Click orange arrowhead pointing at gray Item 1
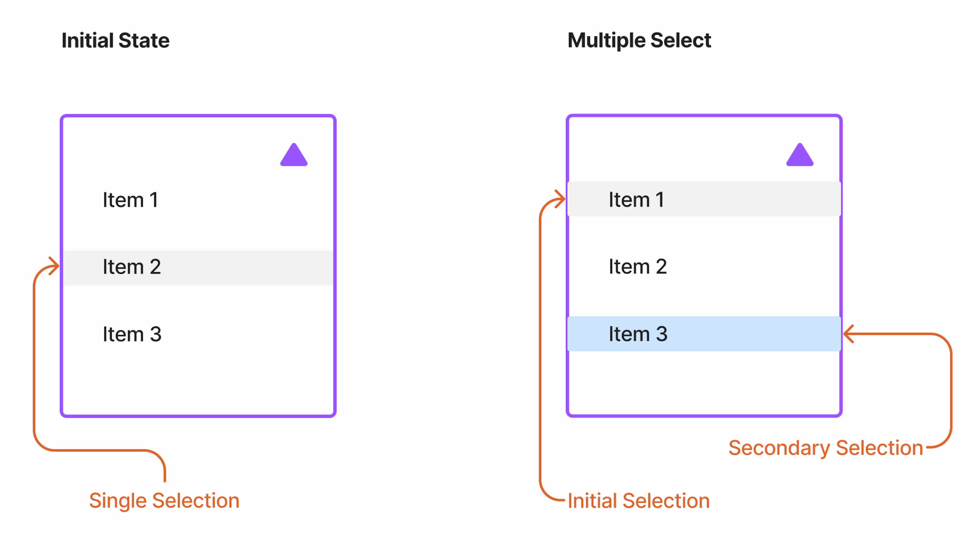Screen dimensions: 980x539 tap(562, 199)
